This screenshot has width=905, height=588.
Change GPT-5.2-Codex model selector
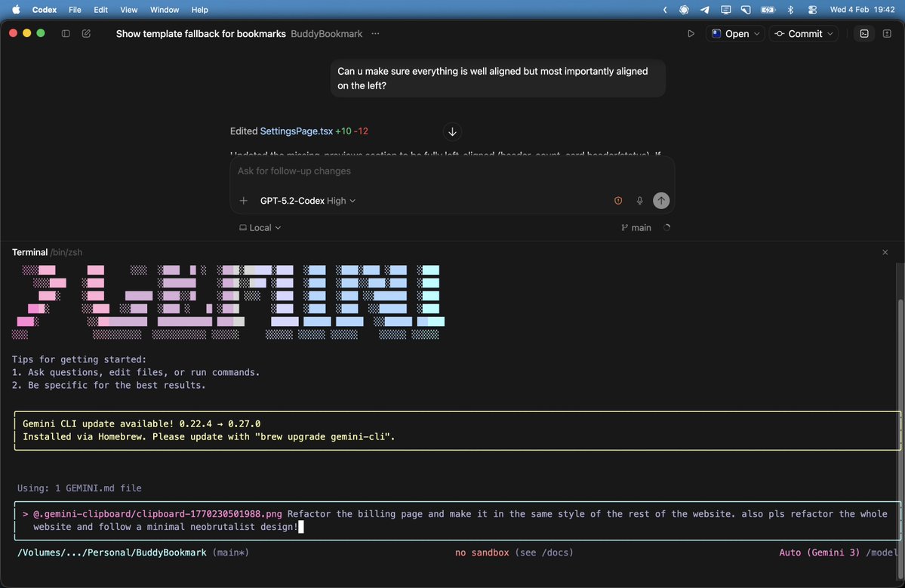[x=308, y=200]
